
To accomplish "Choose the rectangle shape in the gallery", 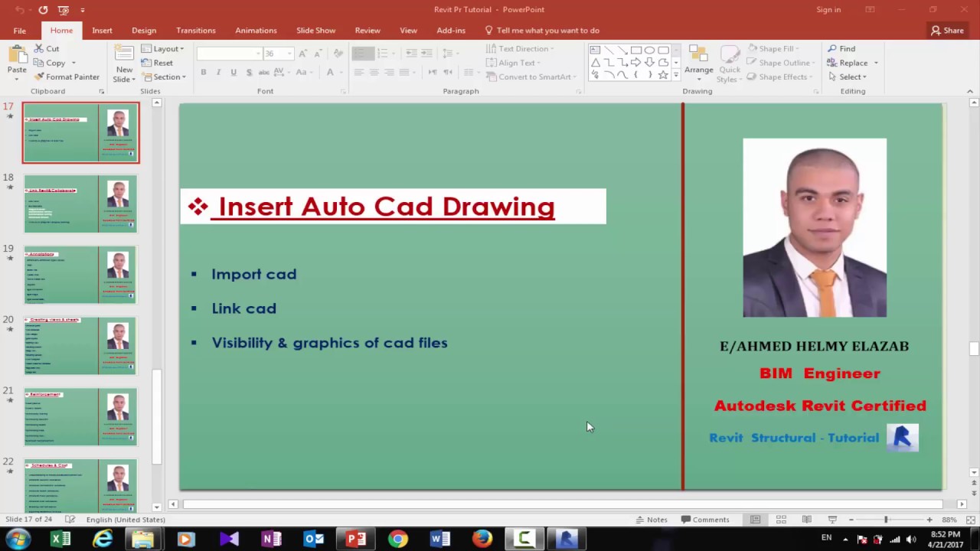I will [636, 50].
